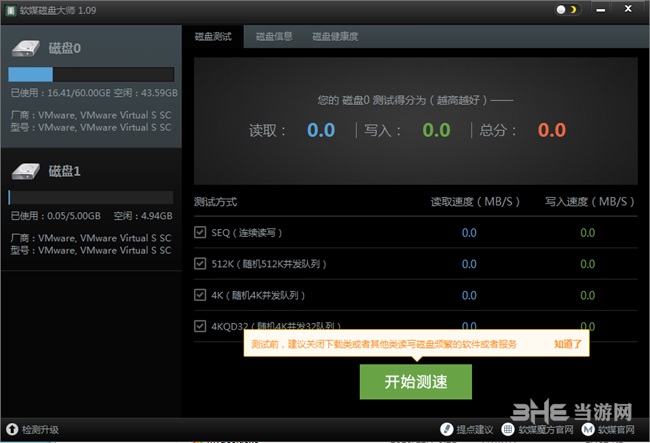Click 已使用：16.41/60.00GB text

pos(60,93)
